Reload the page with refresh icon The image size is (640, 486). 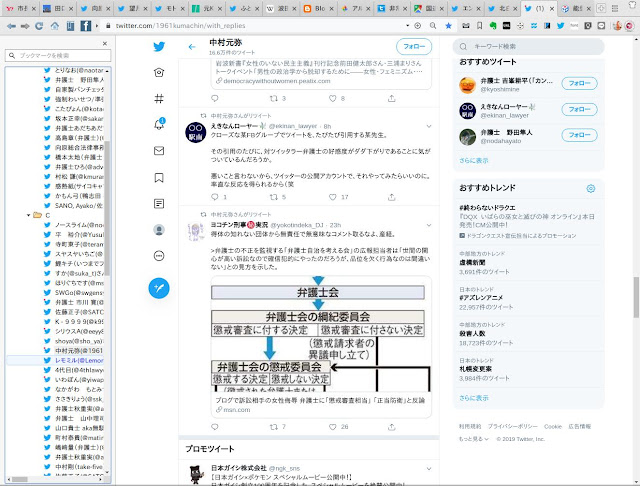click(39, 26)
